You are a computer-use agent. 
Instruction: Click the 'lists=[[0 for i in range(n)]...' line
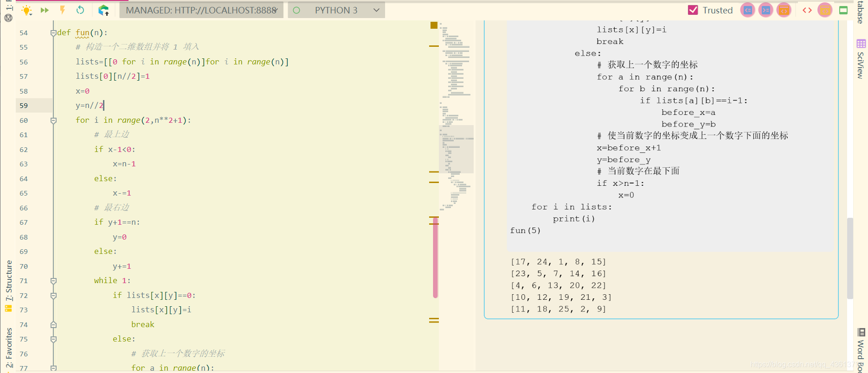(182, 62)
